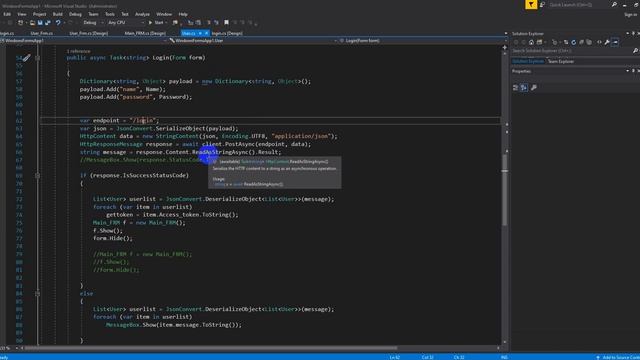
Task: Close the User.cs tab
Action: tap(207, 33)
